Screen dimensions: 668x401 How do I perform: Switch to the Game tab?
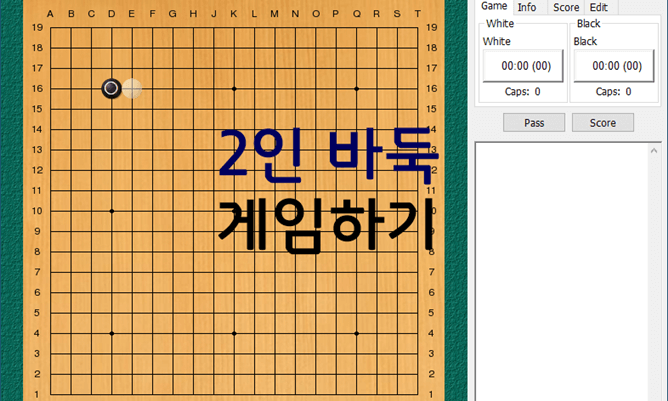point(494,6)
